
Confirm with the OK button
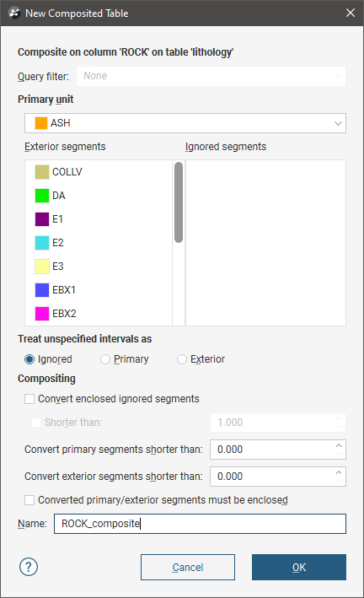(299, 567)
